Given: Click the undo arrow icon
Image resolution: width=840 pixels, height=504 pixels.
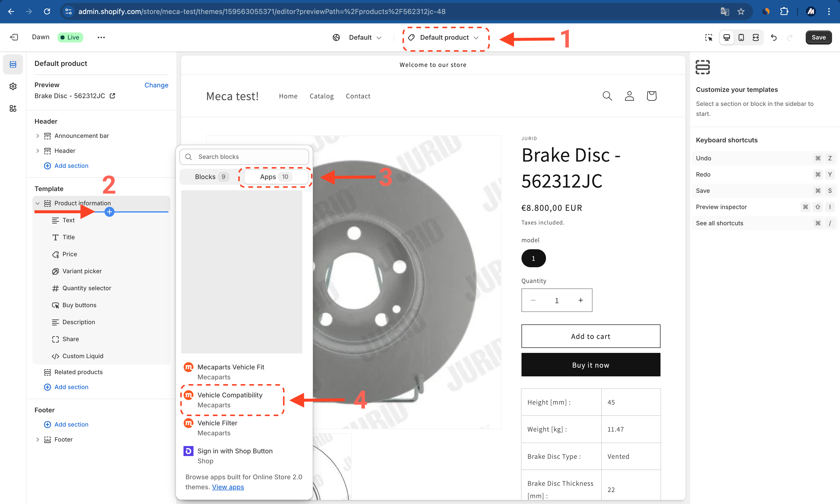Looking at the screenshot, I should click(x=774, y=37).
